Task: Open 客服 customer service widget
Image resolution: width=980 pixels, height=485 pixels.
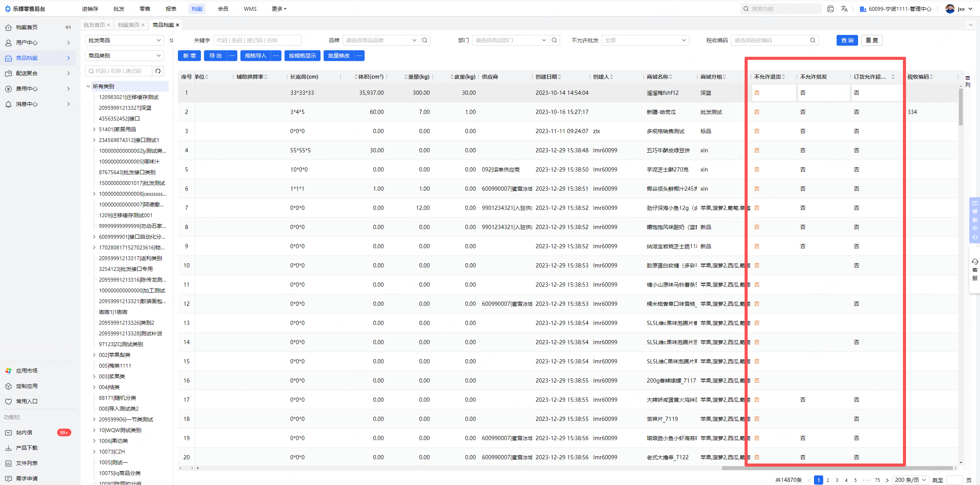Action: pos(975,270)
